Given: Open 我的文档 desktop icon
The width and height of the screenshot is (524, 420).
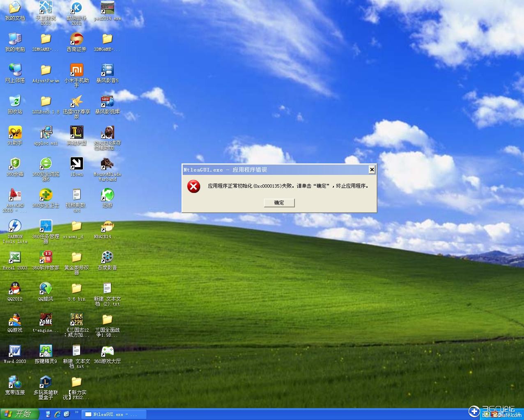Looking at the screenshot, I should (x=15, y=11).
